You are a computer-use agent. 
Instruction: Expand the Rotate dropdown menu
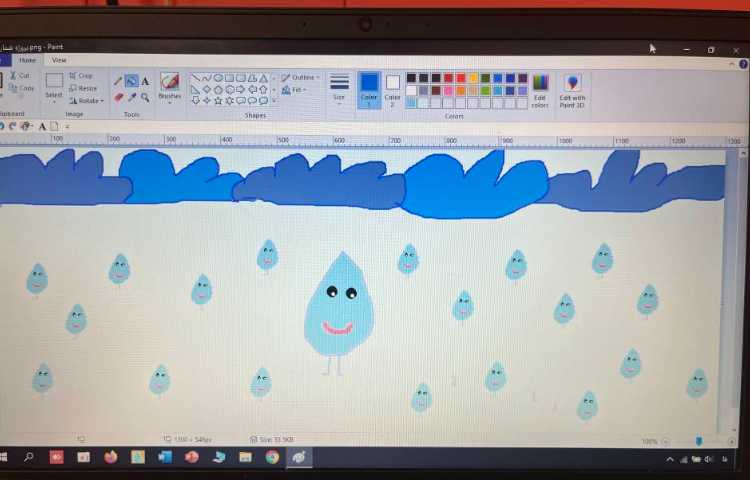(87, 101)
